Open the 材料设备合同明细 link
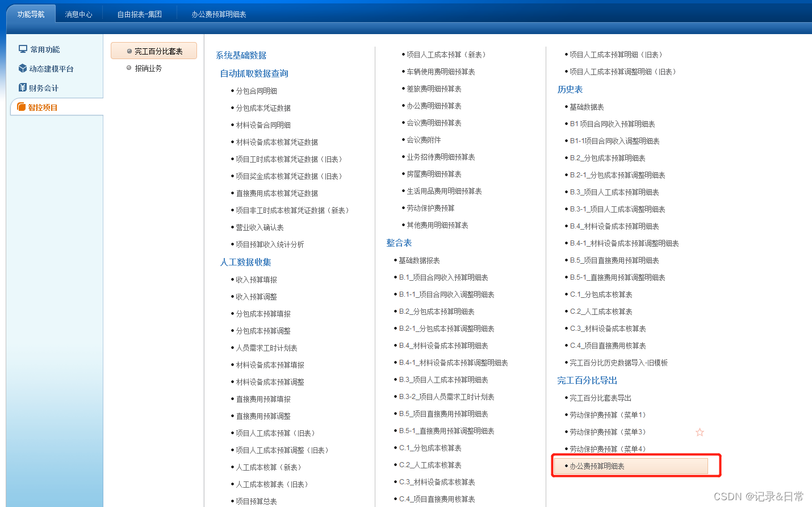Viewport: 812px width, 507px height. point(263,125)
